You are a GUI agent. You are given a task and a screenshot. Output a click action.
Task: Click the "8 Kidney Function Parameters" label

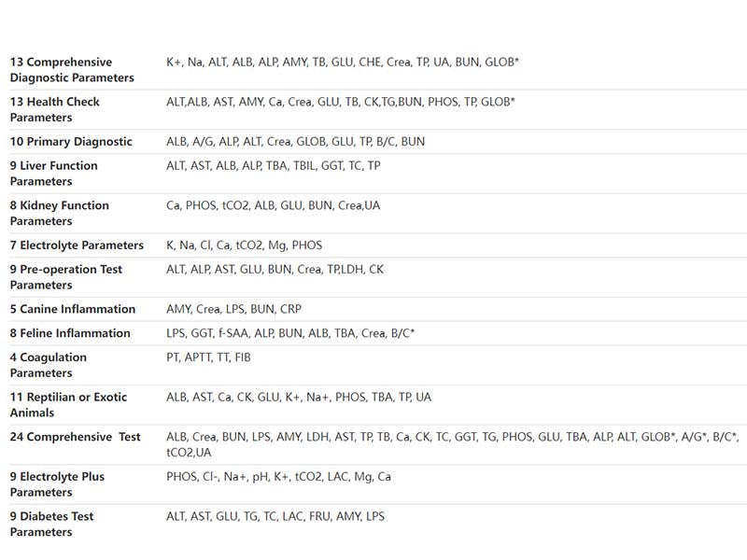click(60, 213)
